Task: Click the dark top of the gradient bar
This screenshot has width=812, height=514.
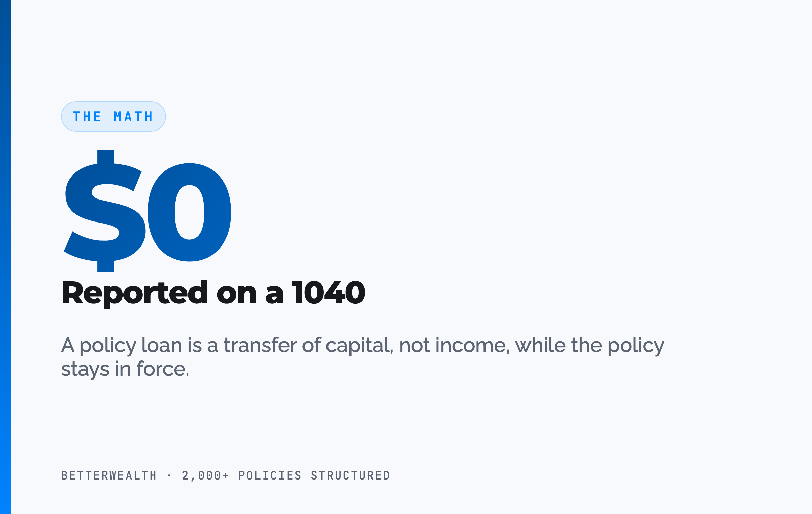Action: click(x=5, y=20)
